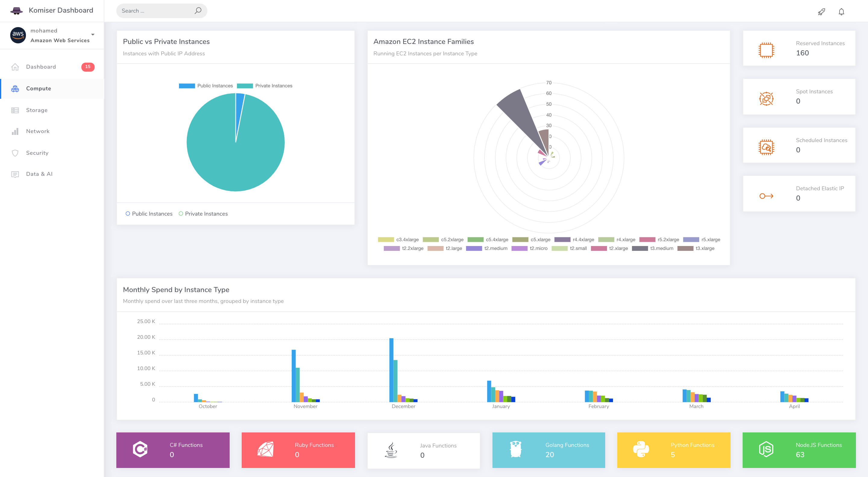Expand the AWS account dropdown arrow
Viewport: 868px width, 477px height.
93,35
